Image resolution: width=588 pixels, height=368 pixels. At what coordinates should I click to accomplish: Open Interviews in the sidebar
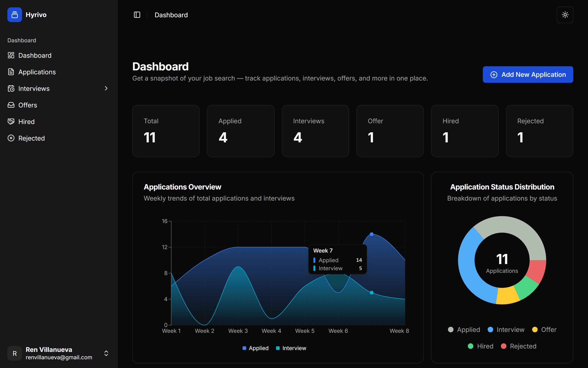pos(58,89)
